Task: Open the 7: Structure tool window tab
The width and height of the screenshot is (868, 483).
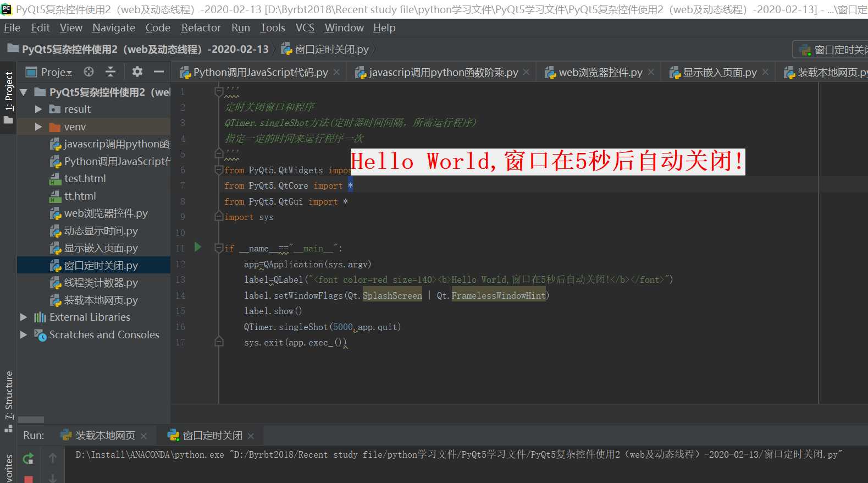Action: tap(8, 402)
